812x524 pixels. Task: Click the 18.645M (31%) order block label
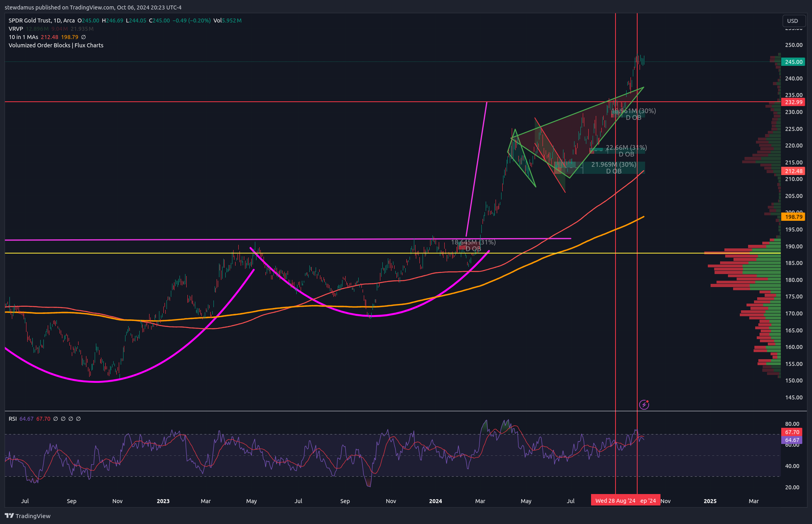pos(473,242)
